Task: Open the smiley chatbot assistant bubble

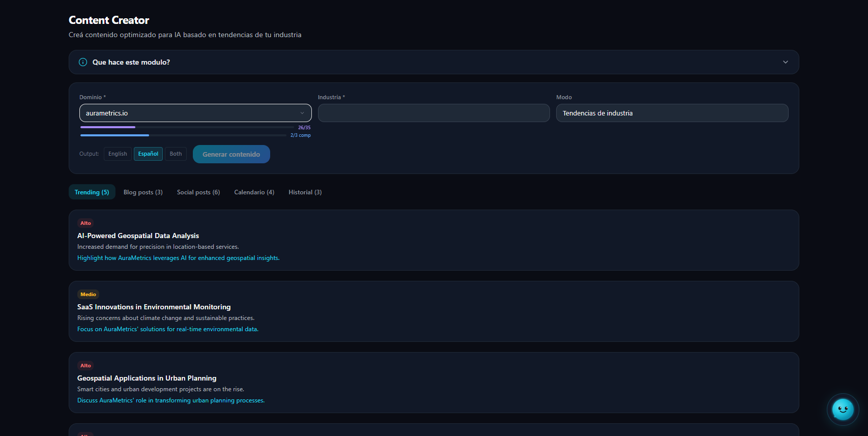Action: coord(843,409)
